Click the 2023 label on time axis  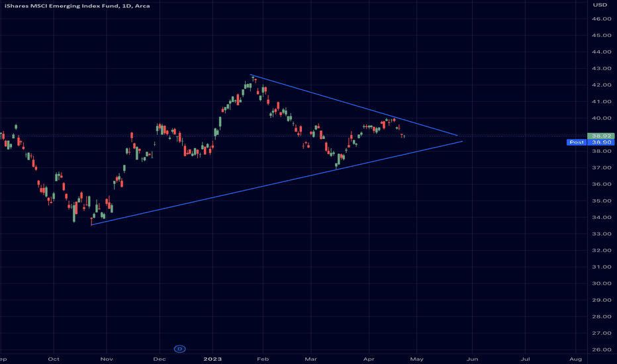click(x=213, y=359)
